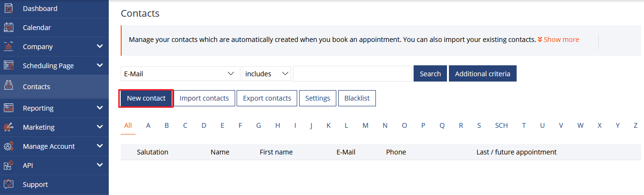The height and width of the screenshot is (195, 644).
Task: Click the Salutation column header
Action: point(153,152)
